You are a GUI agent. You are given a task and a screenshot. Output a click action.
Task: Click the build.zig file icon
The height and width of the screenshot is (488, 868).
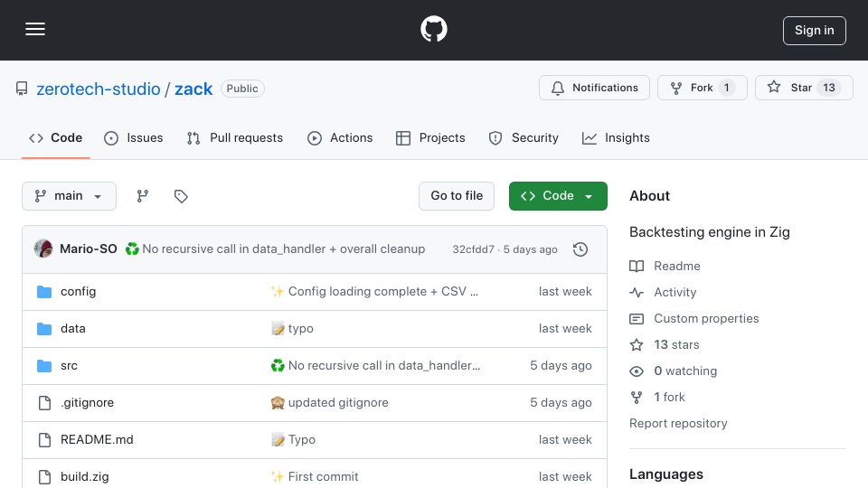(44, 477)
